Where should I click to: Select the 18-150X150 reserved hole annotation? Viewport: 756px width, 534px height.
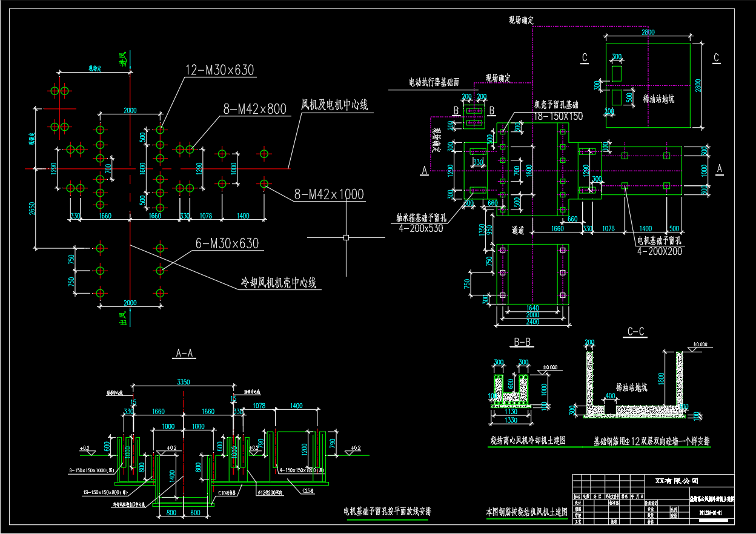(x=558, y=116)
